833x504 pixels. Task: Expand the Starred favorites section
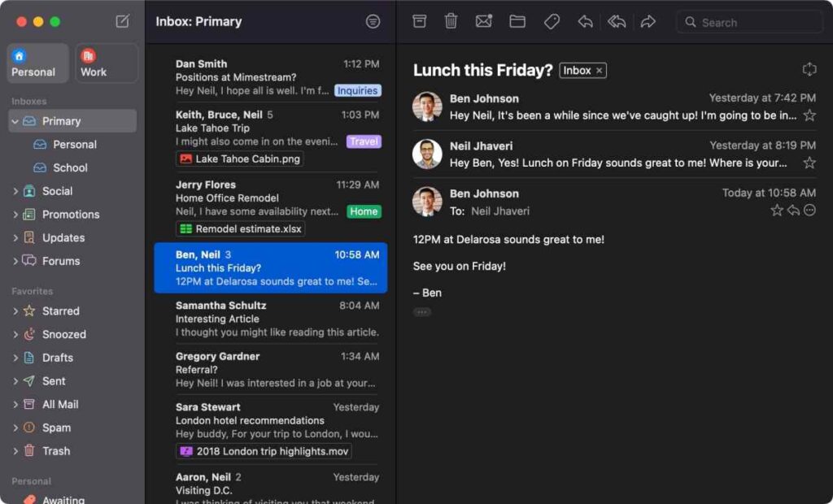pos(15,311)
